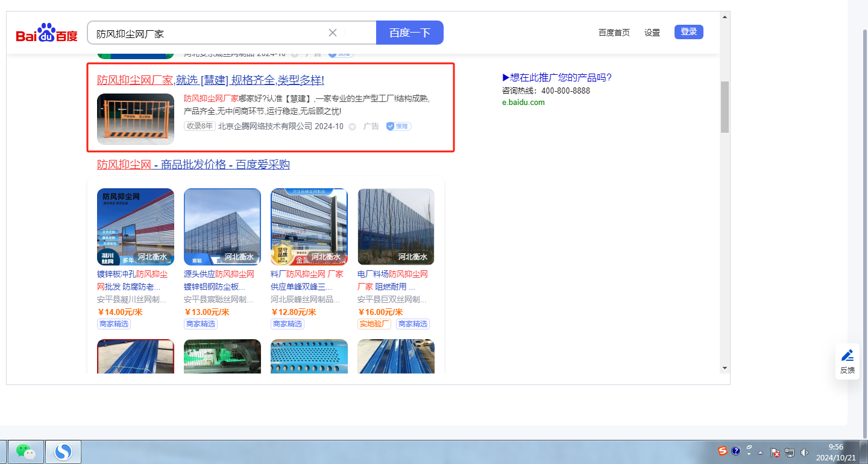This screenshot has height=464, width=868.
Task: Open WeChat from the taskbar
Action: click(x=25, y=451)
